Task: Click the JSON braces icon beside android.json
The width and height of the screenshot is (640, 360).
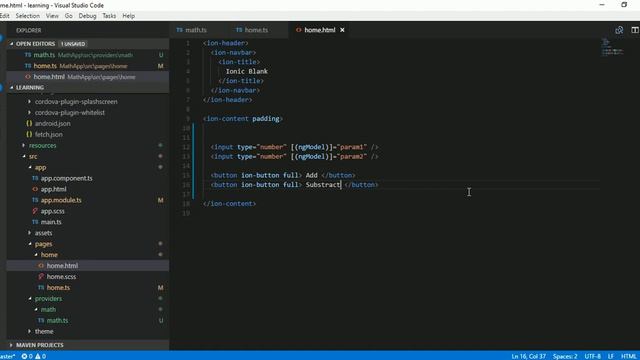Action: 29,123
